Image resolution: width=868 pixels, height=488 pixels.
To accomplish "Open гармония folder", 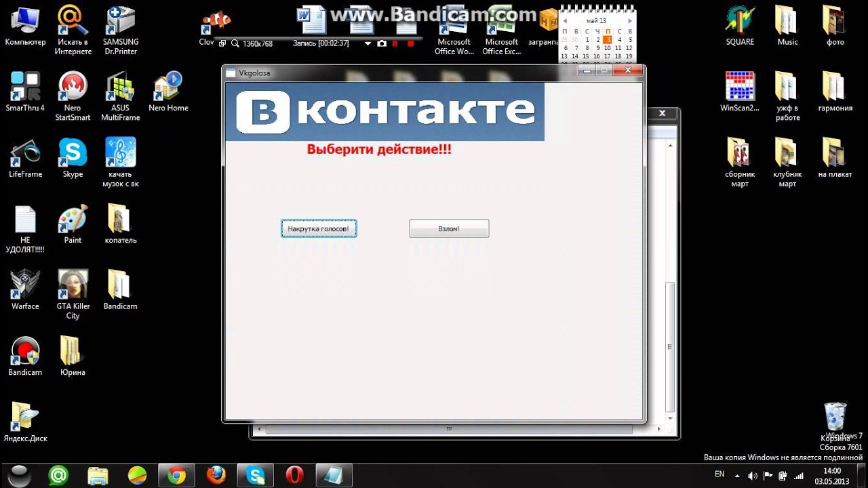I will tap(835, 92).
